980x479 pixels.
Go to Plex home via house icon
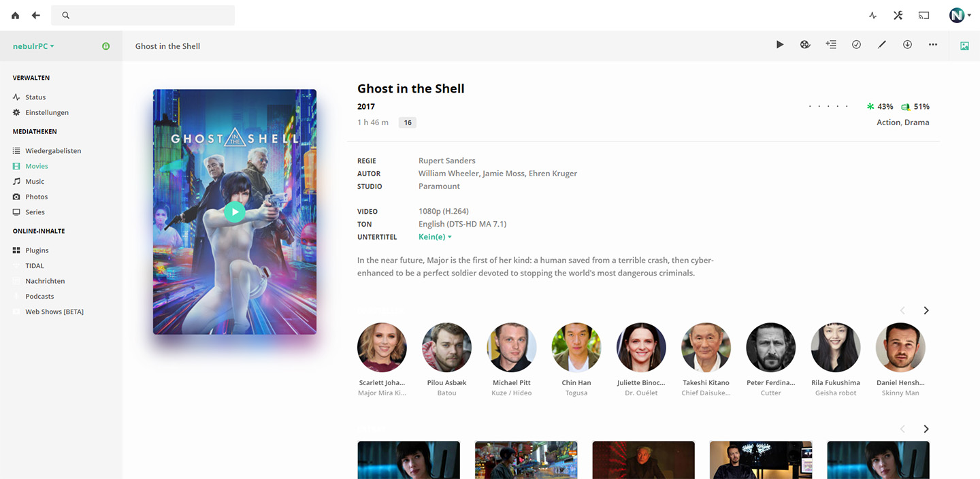[x=16, y=15]
